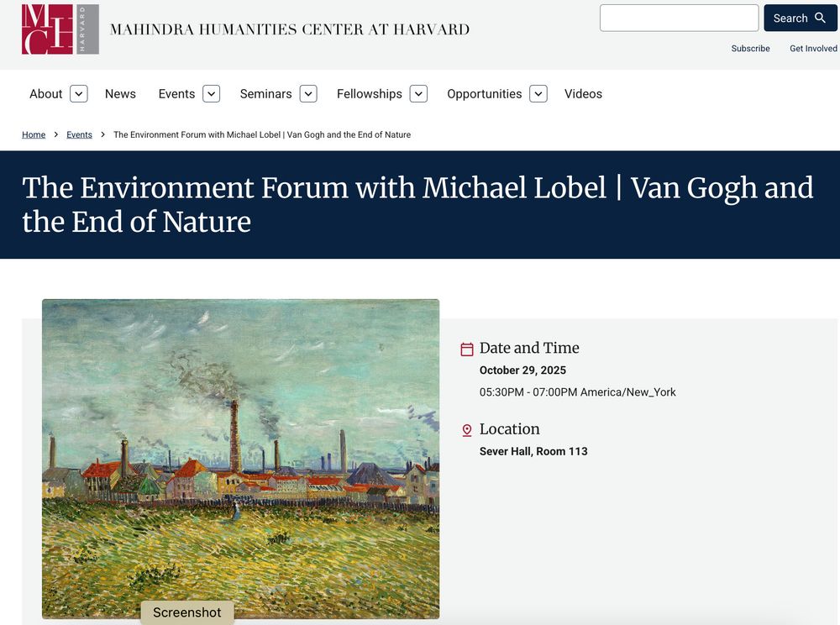Expand the Fellowships dropdown arrow

coord(418,93)
